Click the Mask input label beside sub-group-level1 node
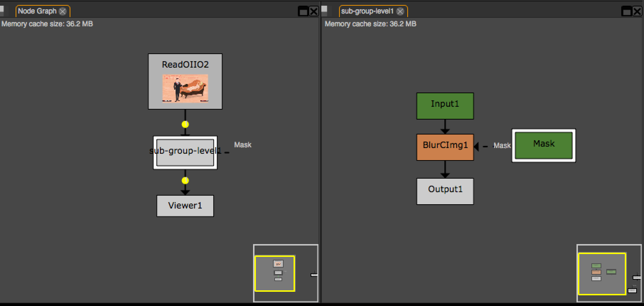 pyautogui.click(x=242, y=145)
